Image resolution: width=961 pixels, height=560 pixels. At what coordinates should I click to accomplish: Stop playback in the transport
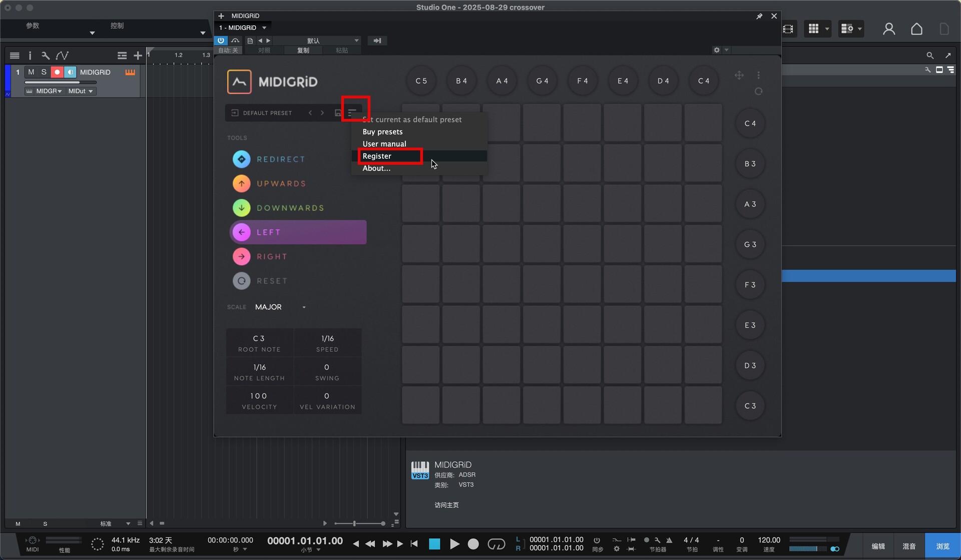[434, 544]
